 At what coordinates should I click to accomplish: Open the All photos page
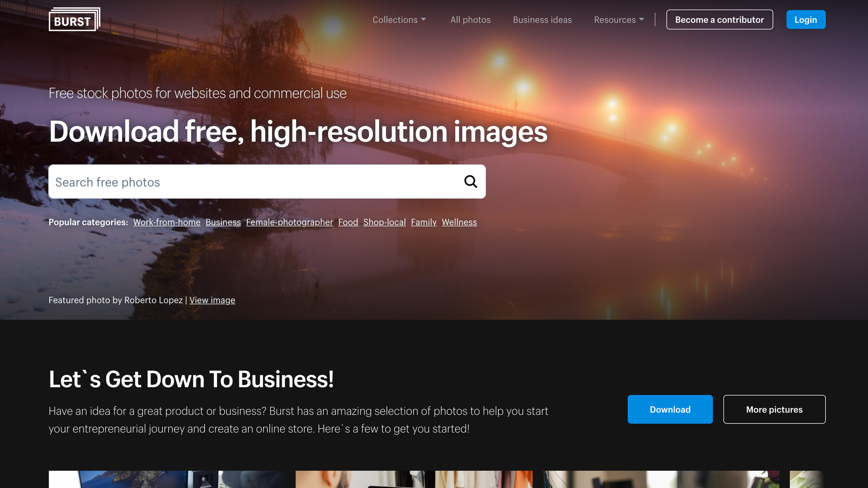pos(470,20)
